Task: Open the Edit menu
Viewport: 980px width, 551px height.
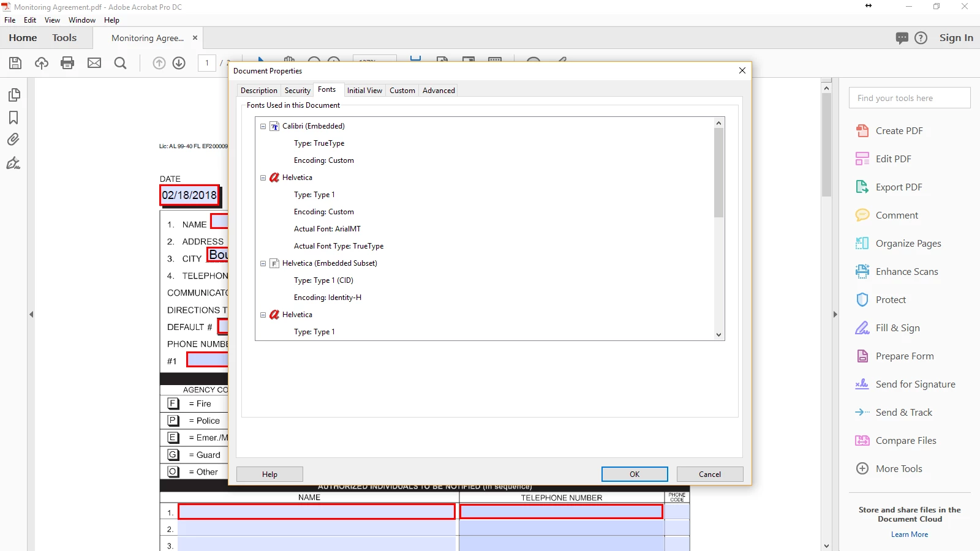Action: (x=30, y=20)
